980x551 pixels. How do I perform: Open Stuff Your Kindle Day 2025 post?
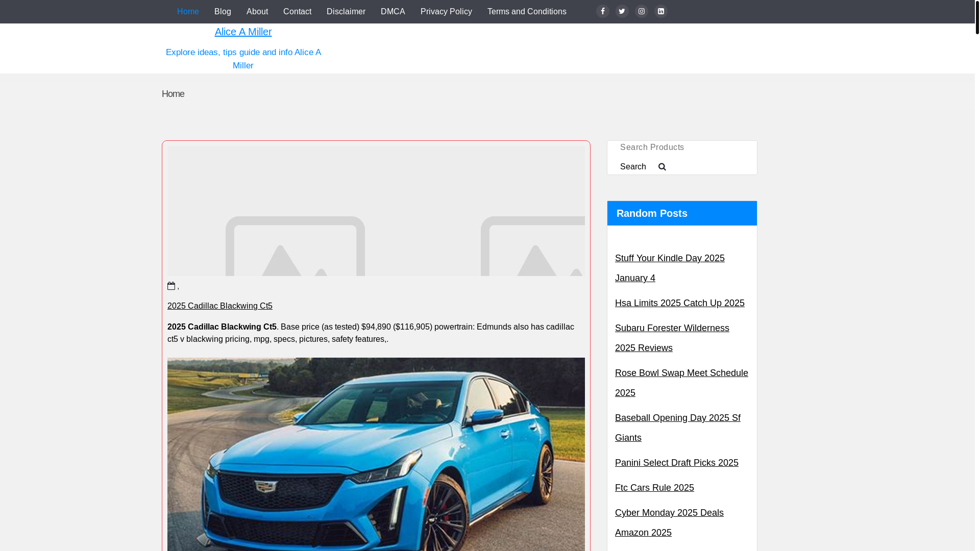[670, 268]
